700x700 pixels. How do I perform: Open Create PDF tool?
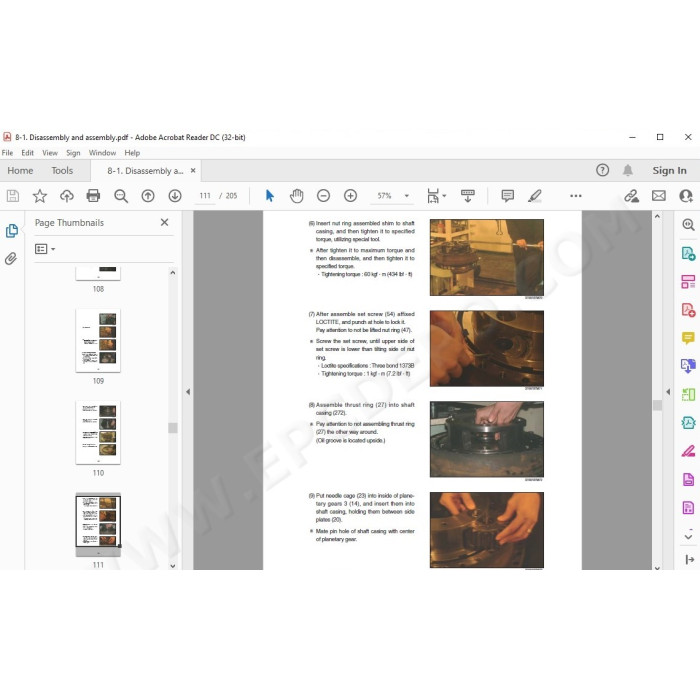688,309
